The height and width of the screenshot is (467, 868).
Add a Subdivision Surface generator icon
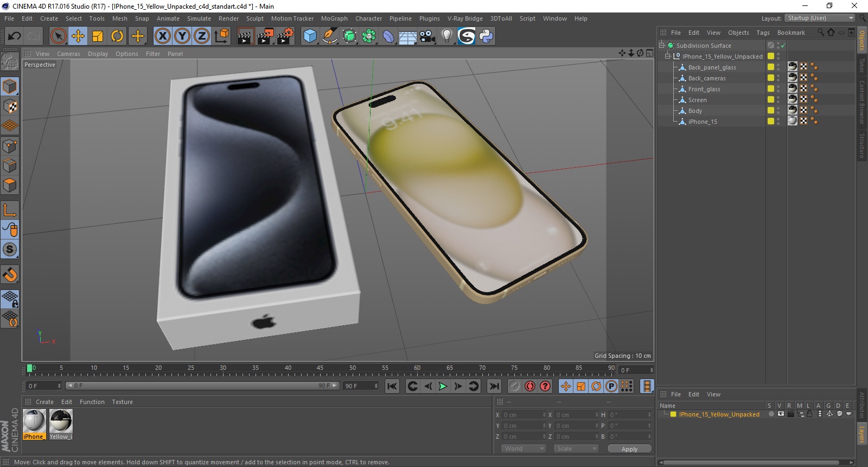coord(350,36)
